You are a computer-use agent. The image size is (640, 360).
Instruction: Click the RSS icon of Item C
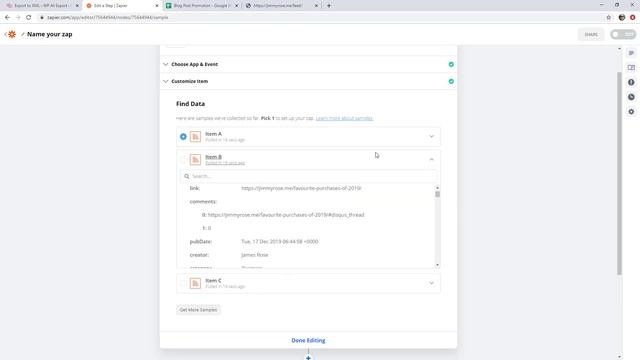195,283
